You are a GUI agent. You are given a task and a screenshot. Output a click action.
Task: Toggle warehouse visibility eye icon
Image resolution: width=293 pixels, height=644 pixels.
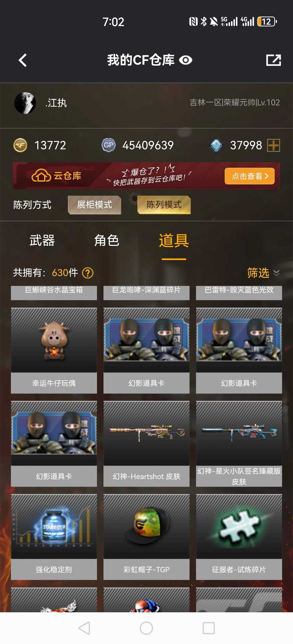(x=186, y=60)
